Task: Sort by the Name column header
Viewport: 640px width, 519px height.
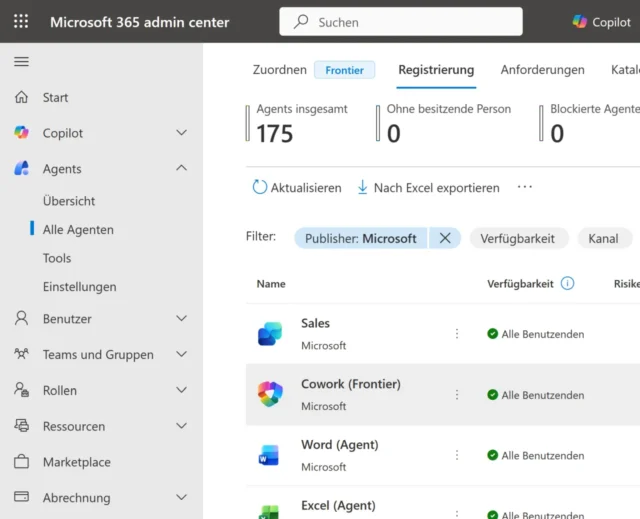Action: point(271,284)
